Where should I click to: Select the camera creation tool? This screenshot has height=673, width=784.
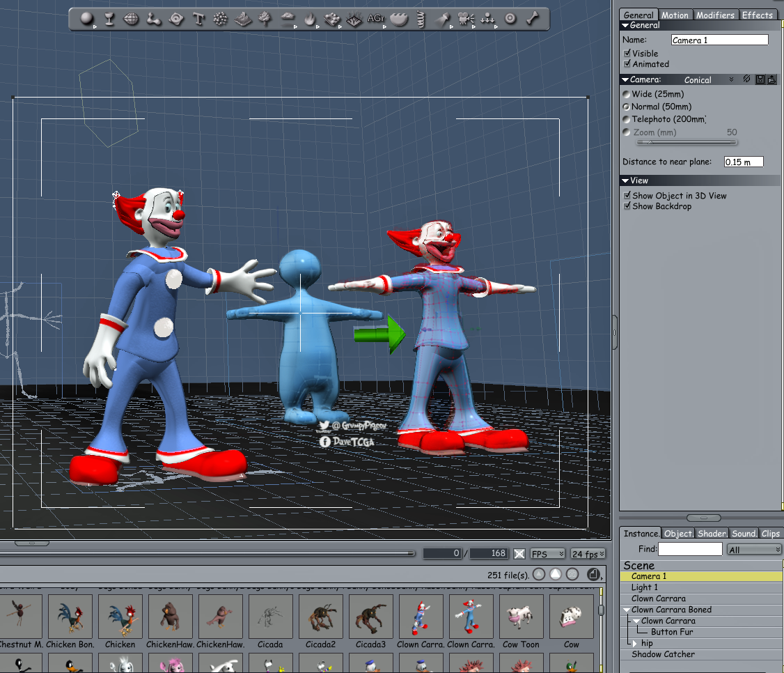[466, 19]
